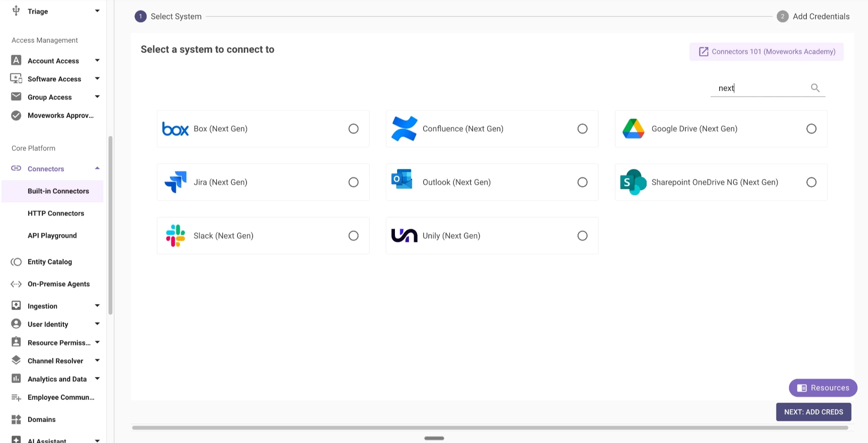Click the Ingestion icon
Viewport: 868px width, 443px height.
[16, 305]
